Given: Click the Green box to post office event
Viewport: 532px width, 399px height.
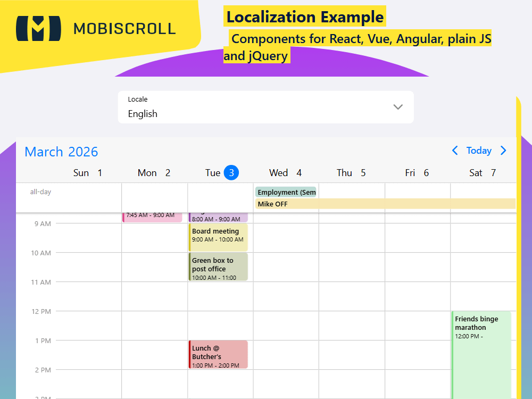Looking at the screenshot, I should [x=218, y=267].
